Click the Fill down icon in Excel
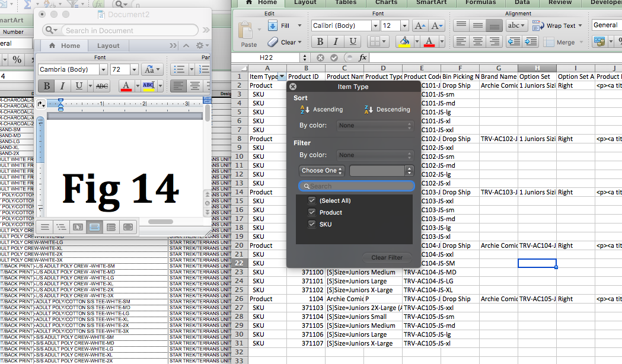The height and width of the screenshot is (364, 622). pos(273,25)
